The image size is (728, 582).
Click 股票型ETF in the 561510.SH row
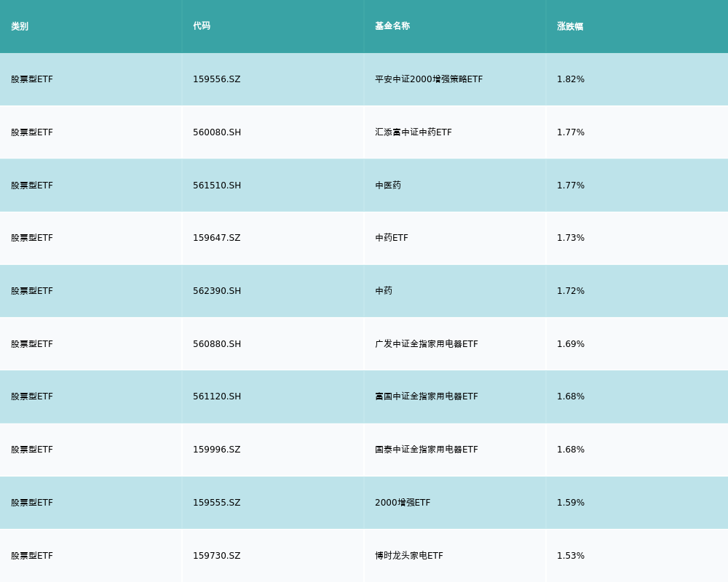[32, 186]
